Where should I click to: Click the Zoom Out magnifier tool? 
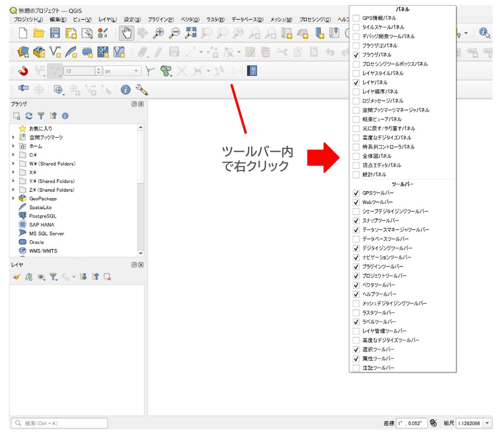coord(174,33)
